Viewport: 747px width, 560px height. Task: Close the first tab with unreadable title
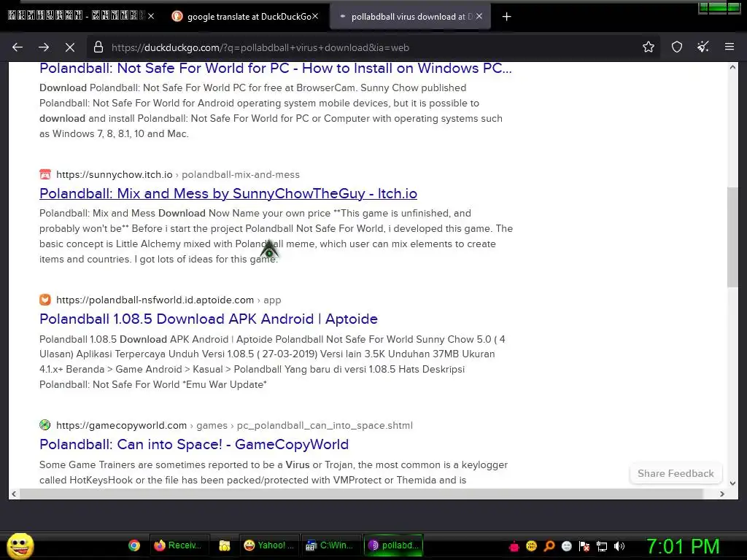coord(151,16)
